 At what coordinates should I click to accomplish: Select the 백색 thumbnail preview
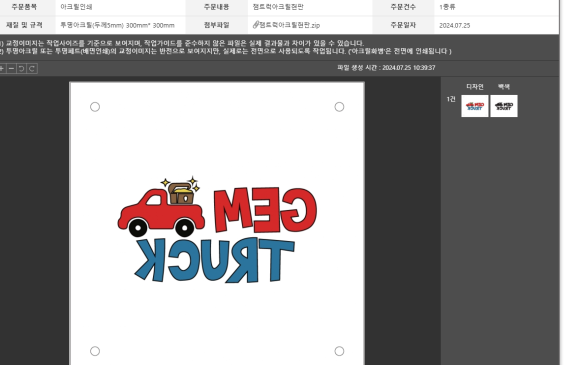[x=504, y=106]
